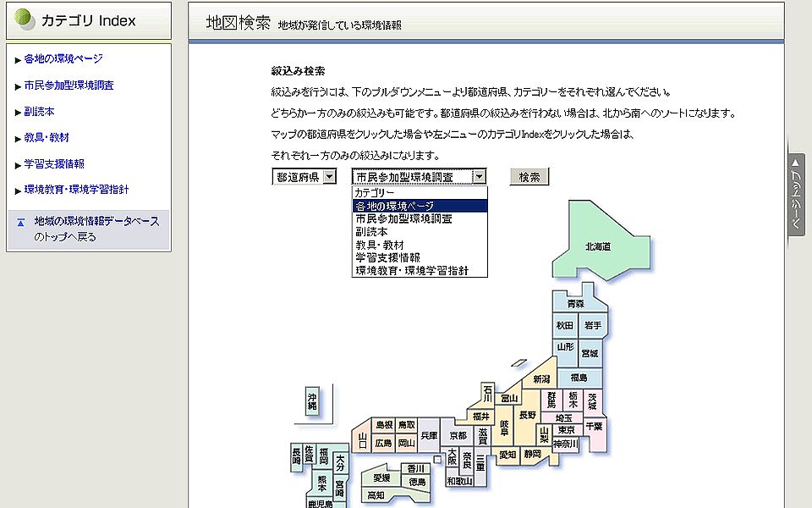Image resolution: width=812 pixels, height=508 pixels.
Task: Click the up-arrow icon beside database top link
Action: pyautogui.click(x=20, y=223)
